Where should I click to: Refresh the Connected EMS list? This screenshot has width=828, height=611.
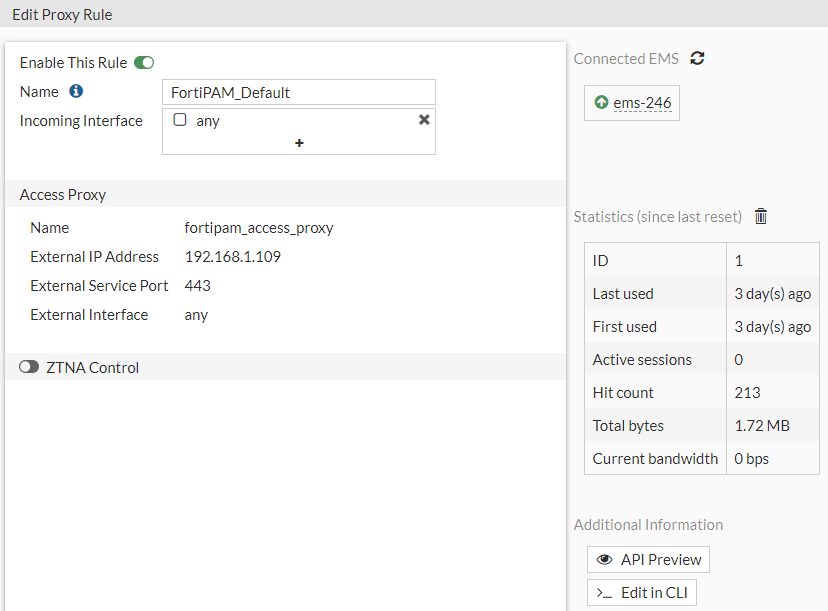(697, 58)
